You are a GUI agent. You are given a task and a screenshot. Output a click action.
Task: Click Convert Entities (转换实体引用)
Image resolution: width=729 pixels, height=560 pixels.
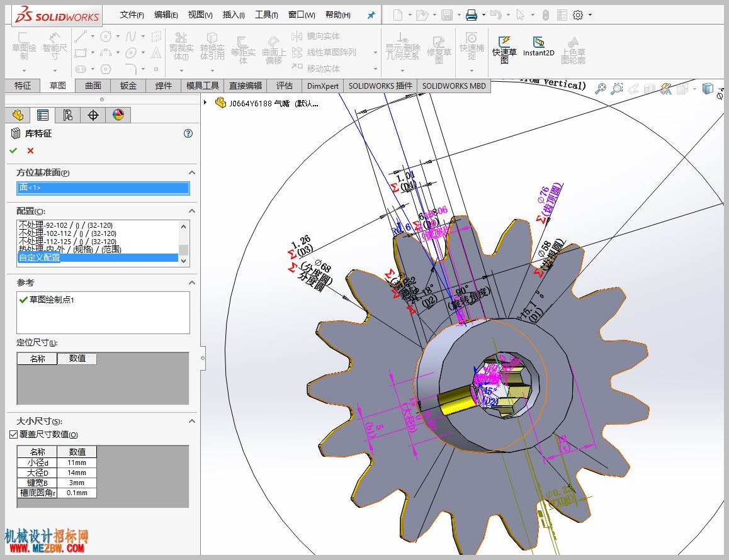coord(212,45)
